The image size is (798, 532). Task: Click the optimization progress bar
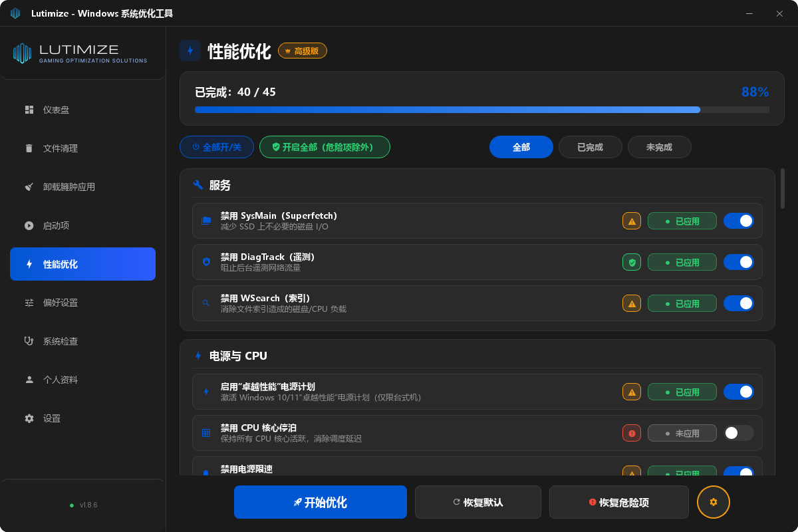pyautogui.click(x=482, y=110)
